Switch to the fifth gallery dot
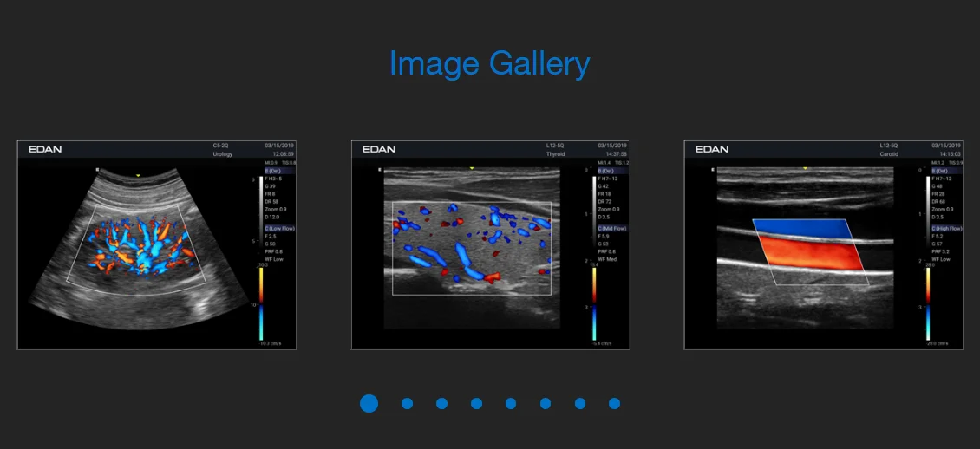 [511, 403]
